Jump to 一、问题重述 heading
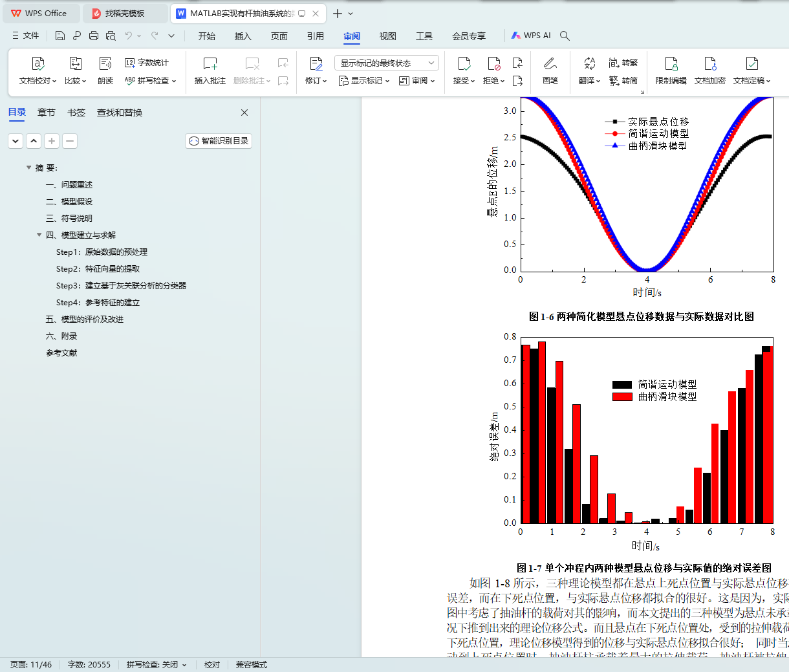This screenshot has height=672, width=789. click(69, 184)
